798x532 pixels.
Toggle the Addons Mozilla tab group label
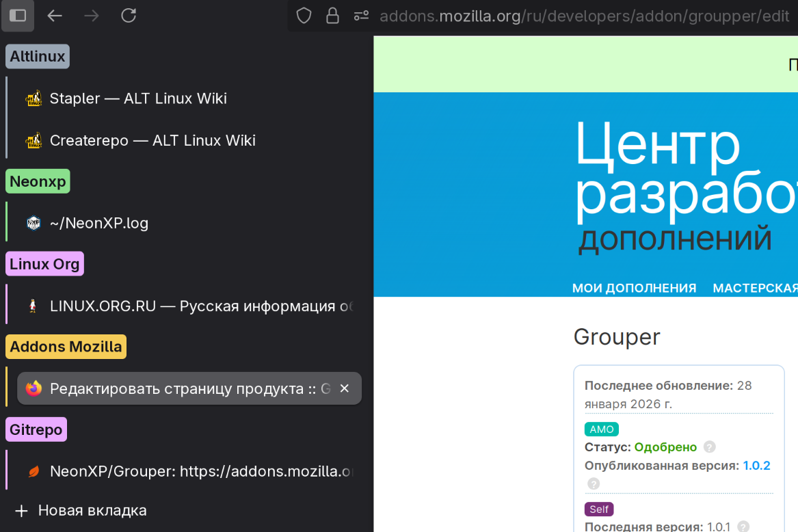coord(66,347)
